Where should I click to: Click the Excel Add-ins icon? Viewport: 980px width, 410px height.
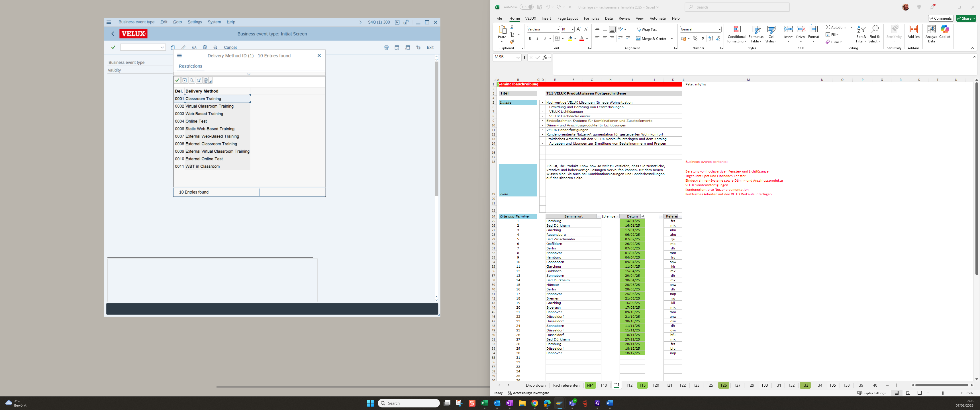coord(913,32)
